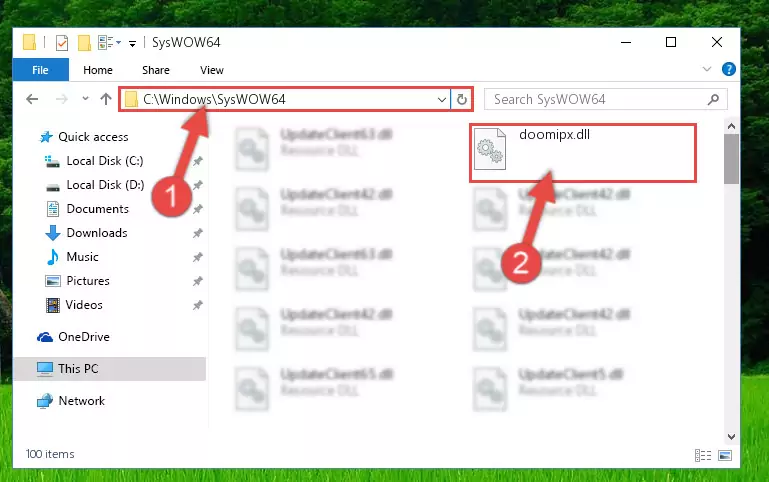This screenshot has height=482, width=769.
Task: Open Help with the blue question icon
Action: pyautogui.click(x=729, y=69)
